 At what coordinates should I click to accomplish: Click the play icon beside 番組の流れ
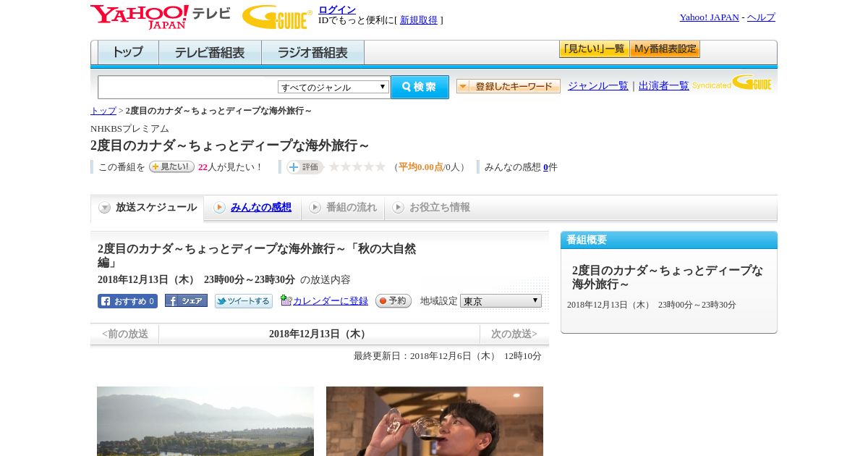(x=315, y=208)
